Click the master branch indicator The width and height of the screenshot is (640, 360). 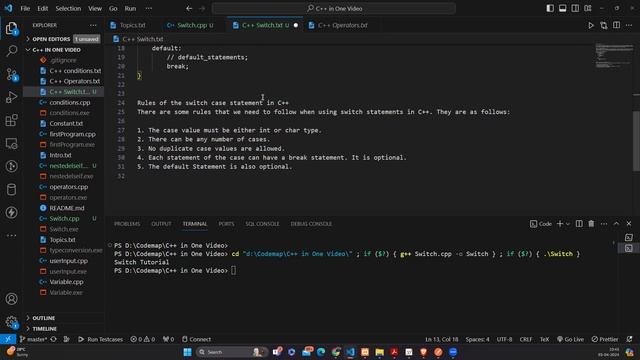[x=33, y=339]
